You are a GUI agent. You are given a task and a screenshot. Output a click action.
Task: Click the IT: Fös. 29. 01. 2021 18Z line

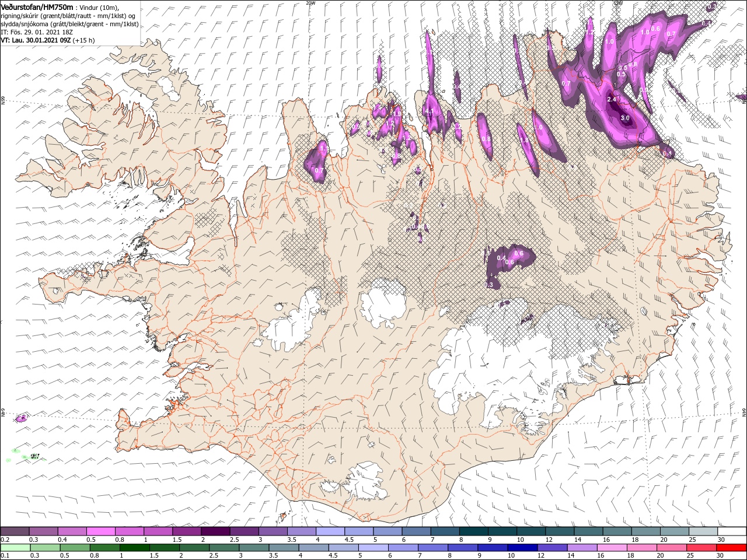38,32
